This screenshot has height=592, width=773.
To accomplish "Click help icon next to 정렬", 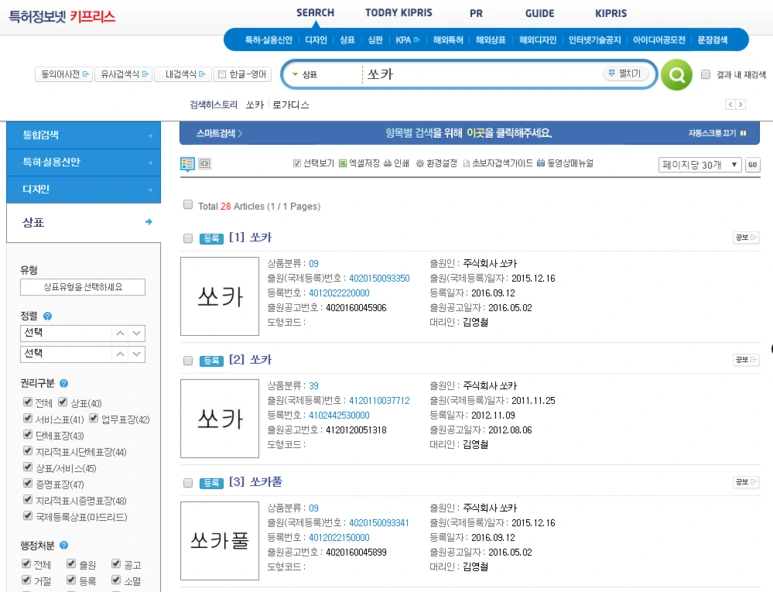I will click(x=47, y=316).
